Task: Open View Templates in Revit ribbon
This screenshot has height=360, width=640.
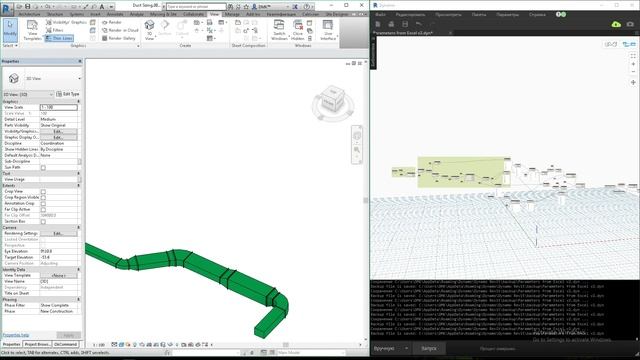Action: (x=32, y=31)
